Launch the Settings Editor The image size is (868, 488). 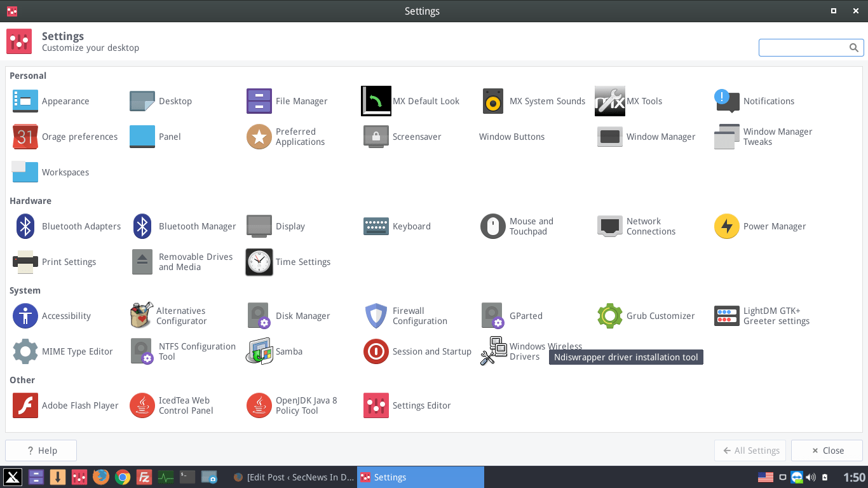point(376,405)
